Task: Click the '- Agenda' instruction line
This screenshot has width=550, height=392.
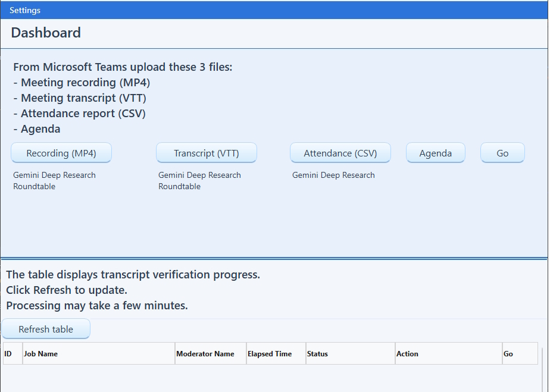Action: click(37, 128)
